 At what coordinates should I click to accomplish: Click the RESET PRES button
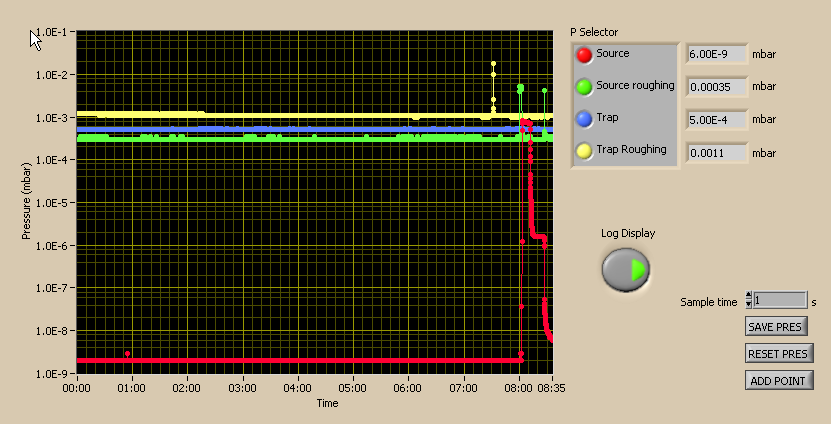pyautogui.click(x=778, y=354)
